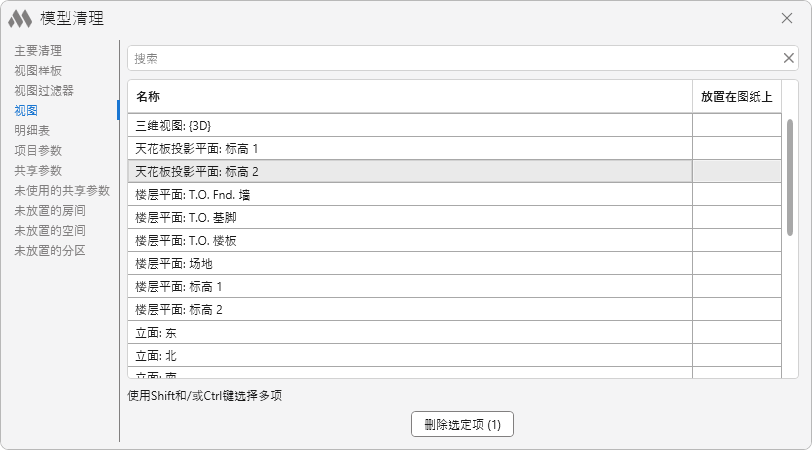Open the 视图过滤器 section
812x450 pixels.
click(44, 90)
